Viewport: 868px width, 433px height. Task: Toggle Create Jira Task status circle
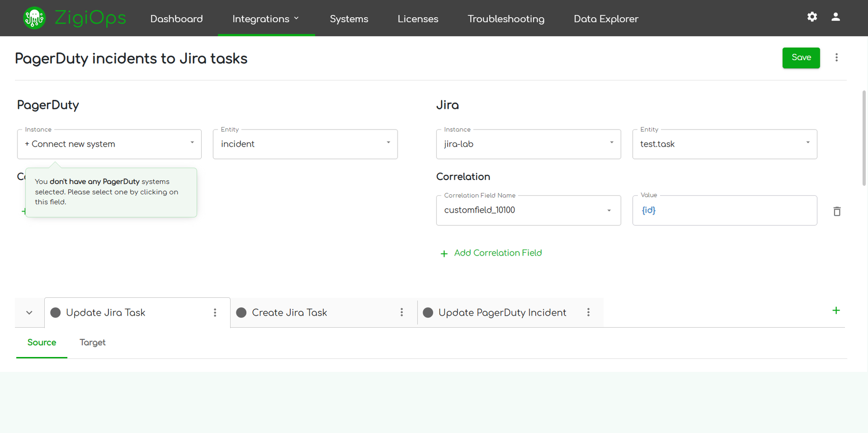click(241, 313)
